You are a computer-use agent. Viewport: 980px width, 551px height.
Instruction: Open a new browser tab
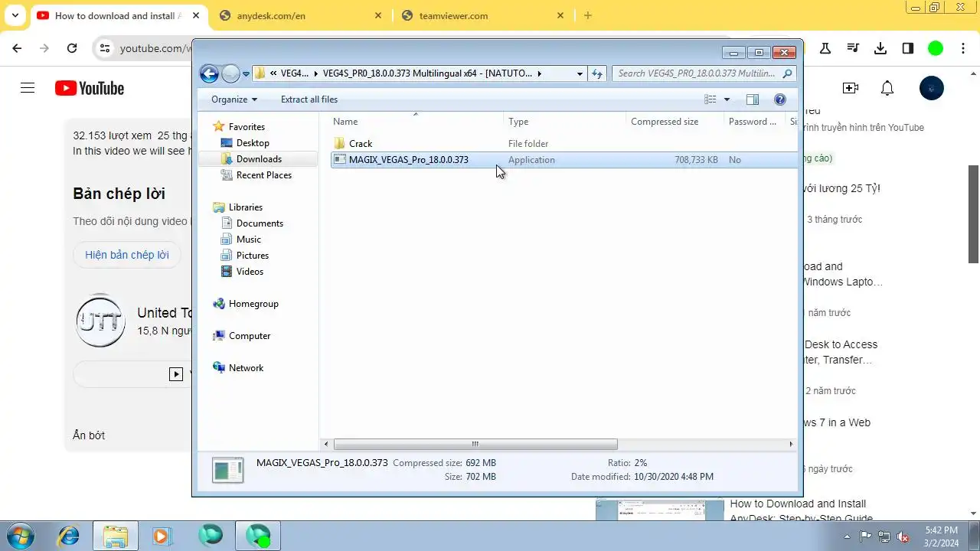click(x=588, y=15)
